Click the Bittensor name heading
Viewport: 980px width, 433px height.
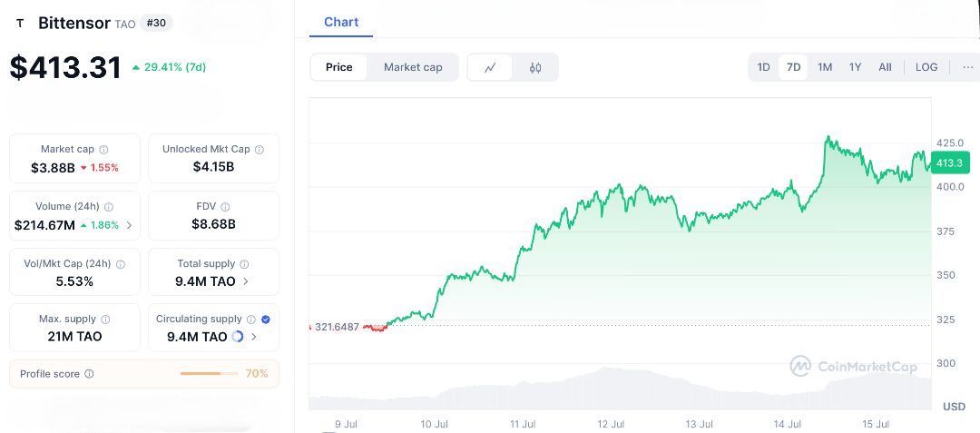point(74,23)
